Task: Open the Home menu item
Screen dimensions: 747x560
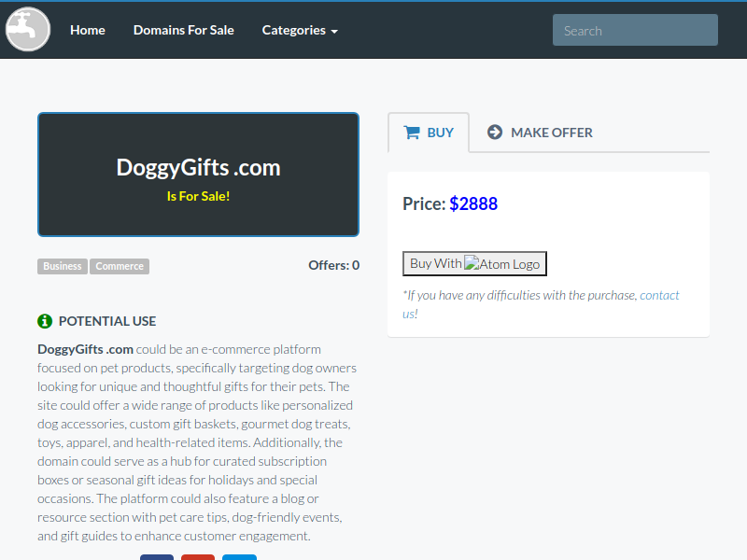Action: click(88, 30)
